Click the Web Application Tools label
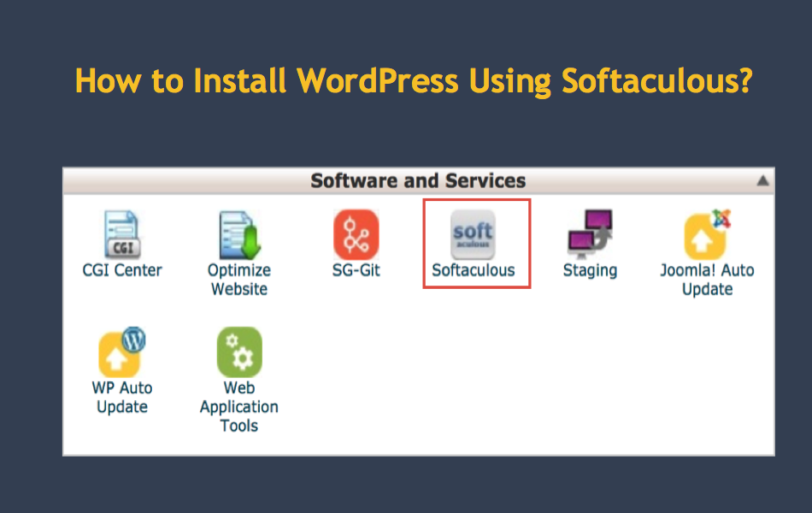Screen dimensions: 812x513 [x=239, y=406]
